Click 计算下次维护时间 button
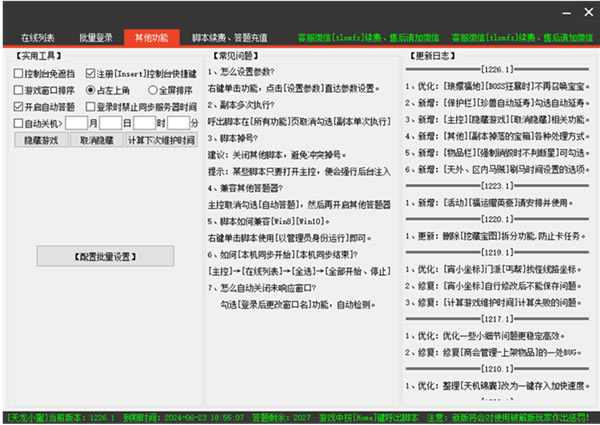 click(x=160, y=139)
